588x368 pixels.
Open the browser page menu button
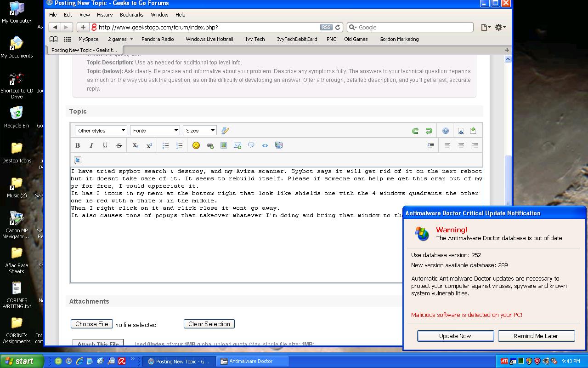(x=486, y=27)
